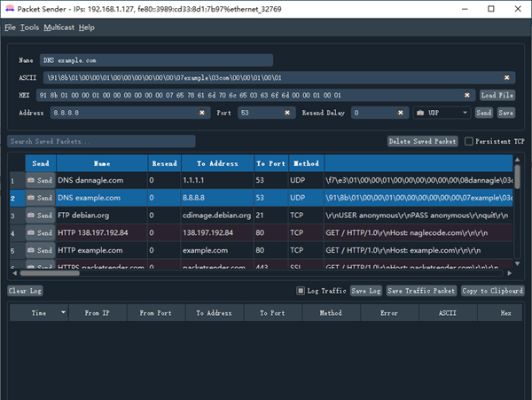This screenshot has height=400, width=532.
Task: Send the DNS dannagle.com saved packet
Action: click(41, 180)
